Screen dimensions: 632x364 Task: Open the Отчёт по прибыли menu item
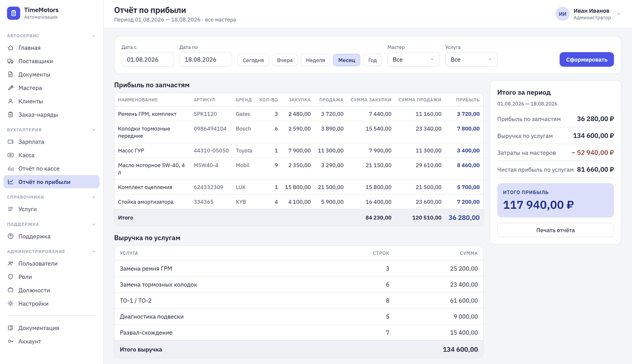[x=51, y=182]
